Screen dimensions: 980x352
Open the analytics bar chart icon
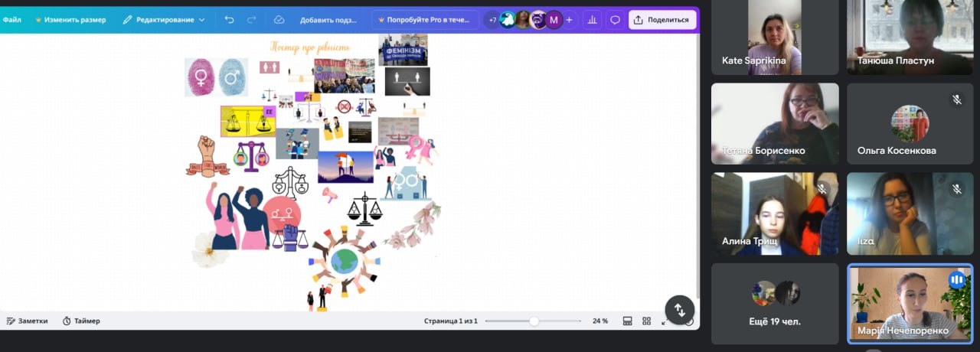pos(591,20)
